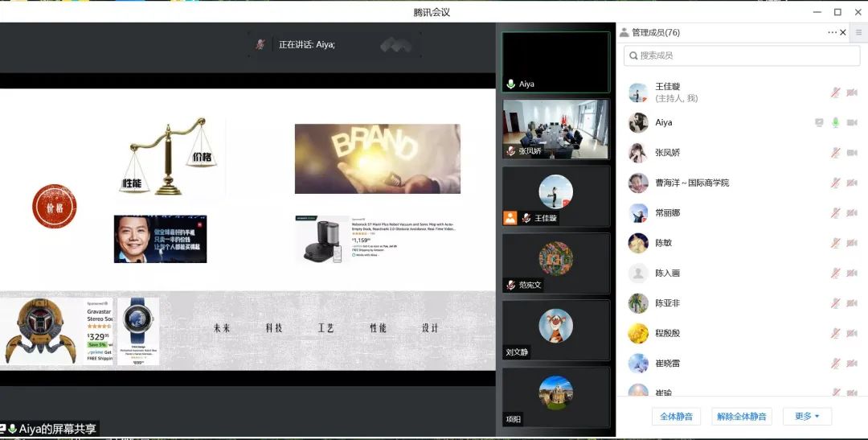The width and height of the screenshot is (868, 440).
Task: Toggle 王佳璇's camera icon in member list
Action: tap(851, 93)
